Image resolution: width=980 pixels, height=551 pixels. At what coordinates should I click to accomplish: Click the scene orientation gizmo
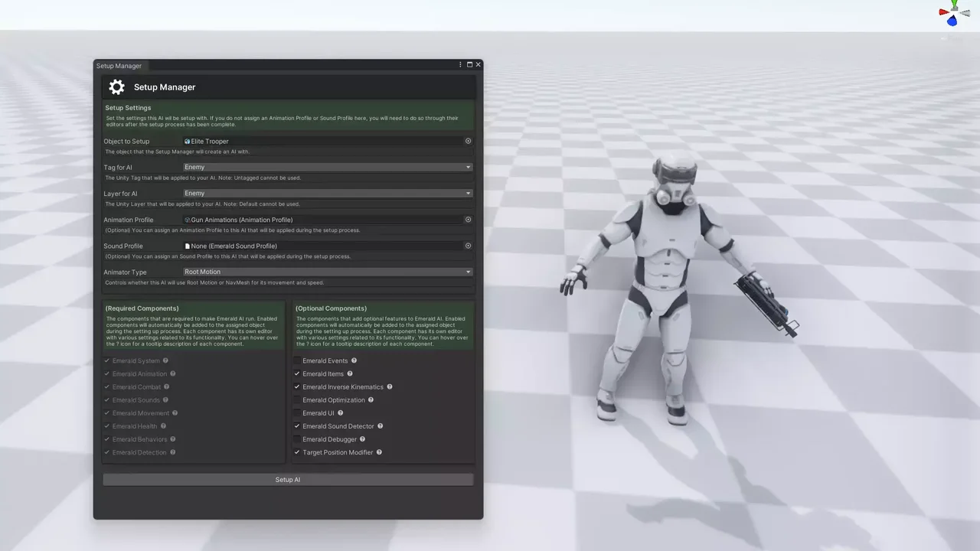(x=954, y=13)
